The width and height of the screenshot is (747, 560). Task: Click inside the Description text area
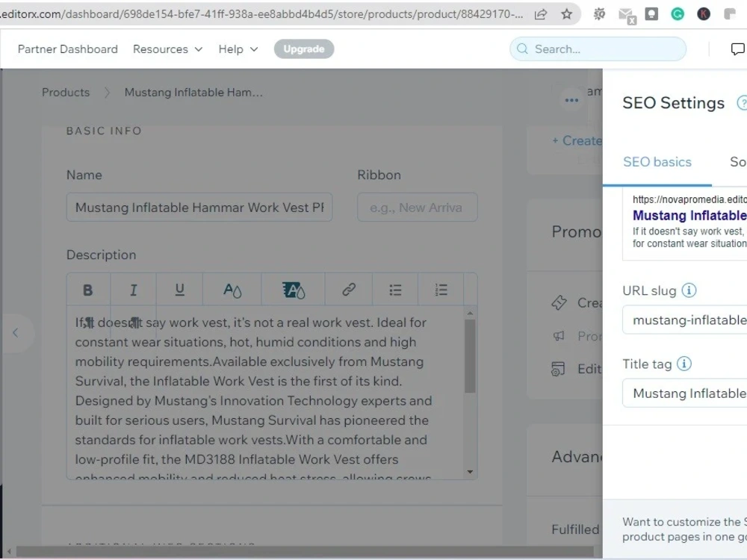264,392
